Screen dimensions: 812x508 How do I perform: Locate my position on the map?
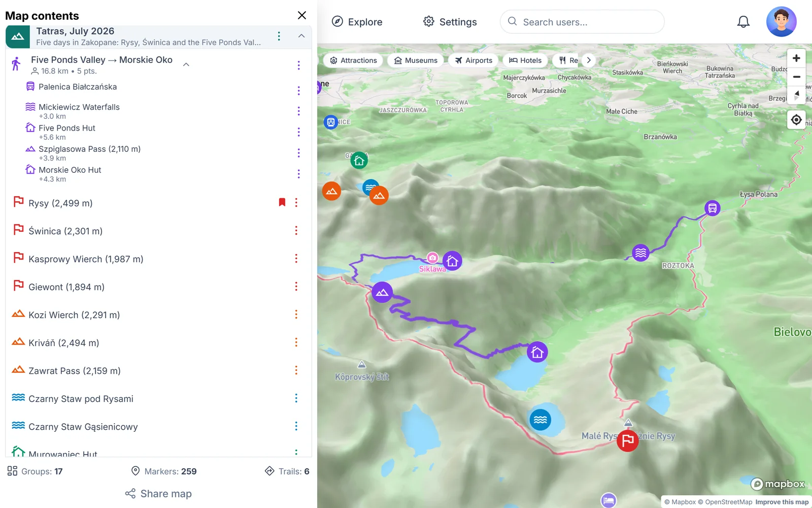click(796, 119)
